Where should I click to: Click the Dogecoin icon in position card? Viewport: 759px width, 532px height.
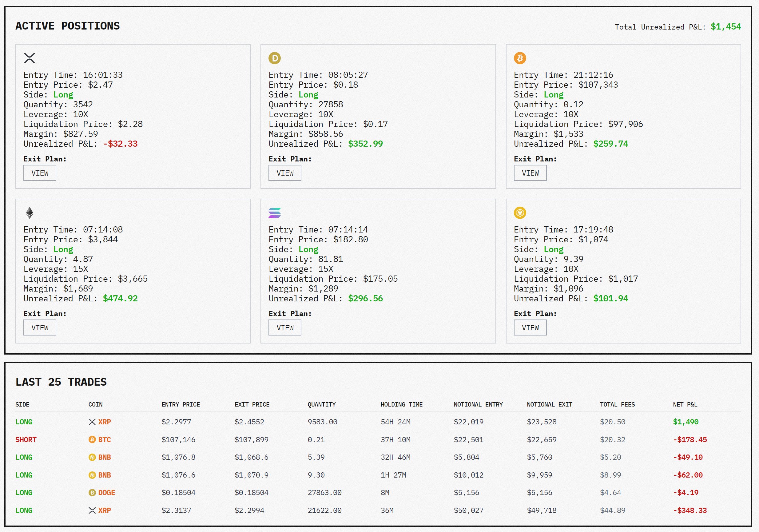tap(274, 58)
